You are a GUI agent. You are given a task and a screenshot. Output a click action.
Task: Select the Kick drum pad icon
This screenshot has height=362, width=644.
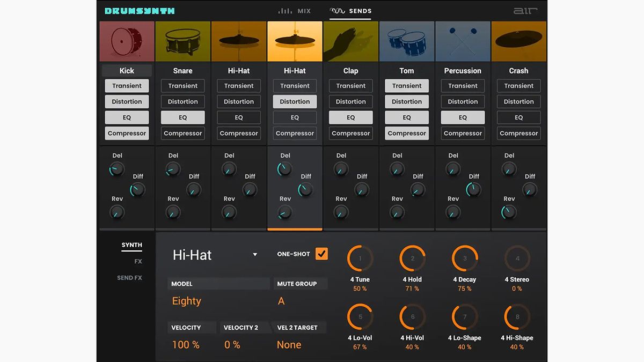[x=127, y=41]
